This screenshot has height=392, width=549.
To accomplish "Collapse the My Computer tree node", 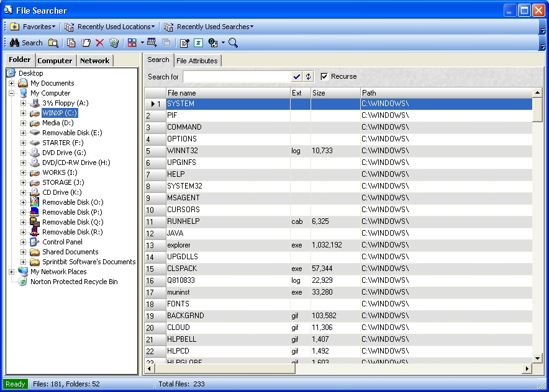I will pos(12,94).
